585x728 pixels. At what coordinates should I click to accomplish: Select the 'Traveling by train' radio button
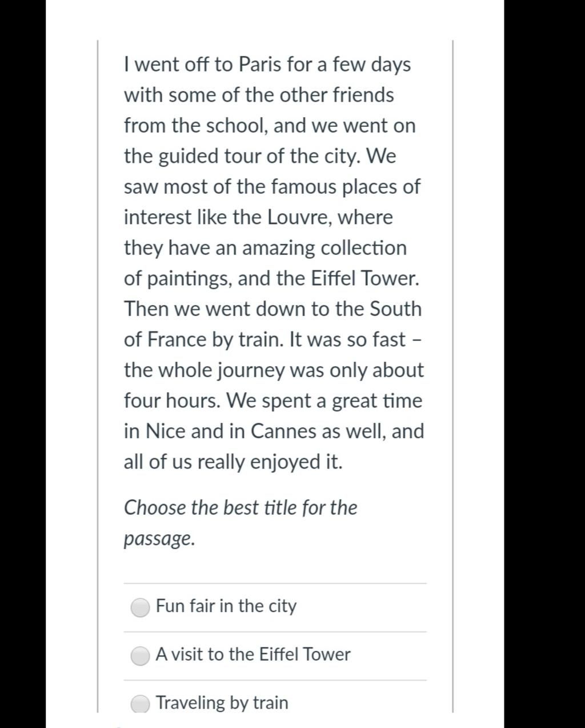pyautogui.click(x=141, y=703)
